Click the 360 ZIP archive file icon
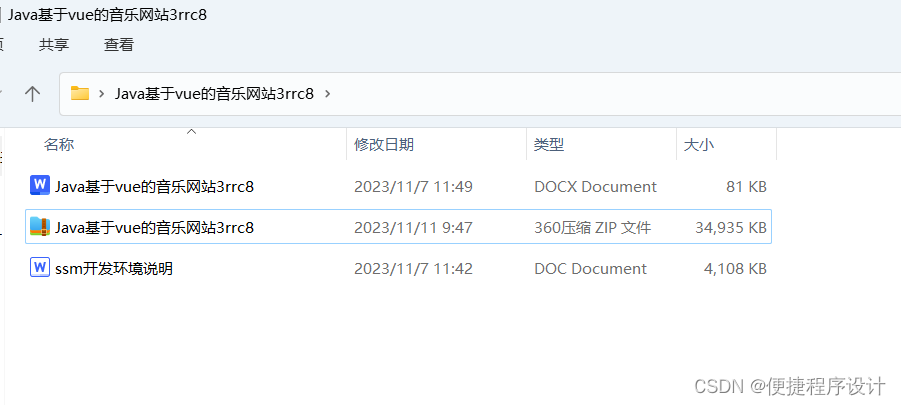This screenshot has height=405, width=901. [40, 227]
